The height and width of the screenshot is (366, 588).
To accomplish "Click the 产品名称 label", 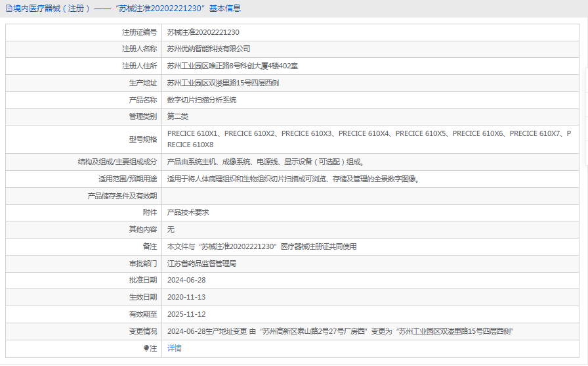I will pos(143,100).
